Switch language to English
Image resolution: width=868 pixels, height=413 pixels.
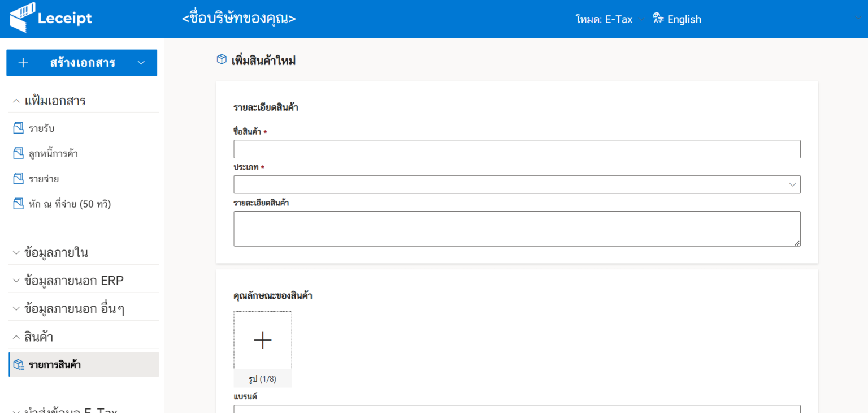(684, 19)
